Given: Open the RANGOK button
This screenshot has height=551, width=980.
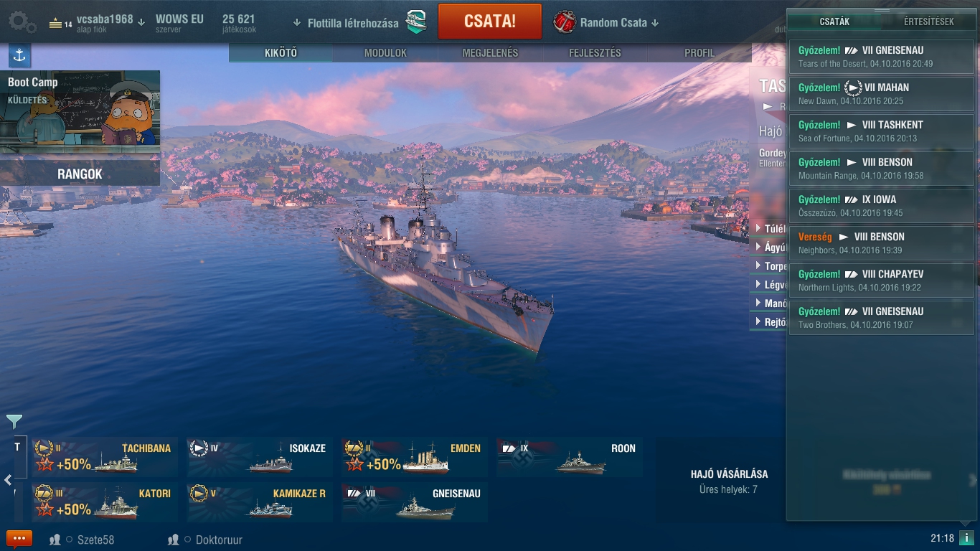Looking at the screenshot, I should point(80,174).
